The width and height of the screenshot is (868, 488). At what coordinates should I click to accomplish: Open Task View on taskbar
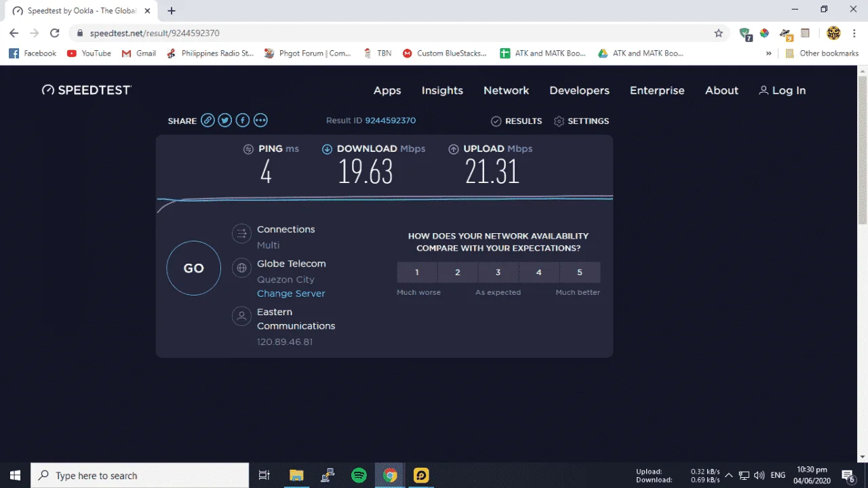[x=264, y=475]
